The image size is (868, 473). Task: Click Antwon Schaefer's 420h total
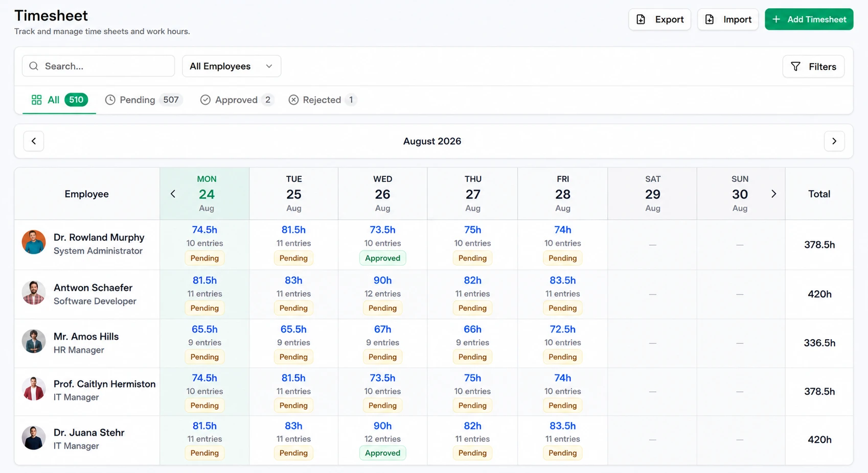tap(819, 294)
